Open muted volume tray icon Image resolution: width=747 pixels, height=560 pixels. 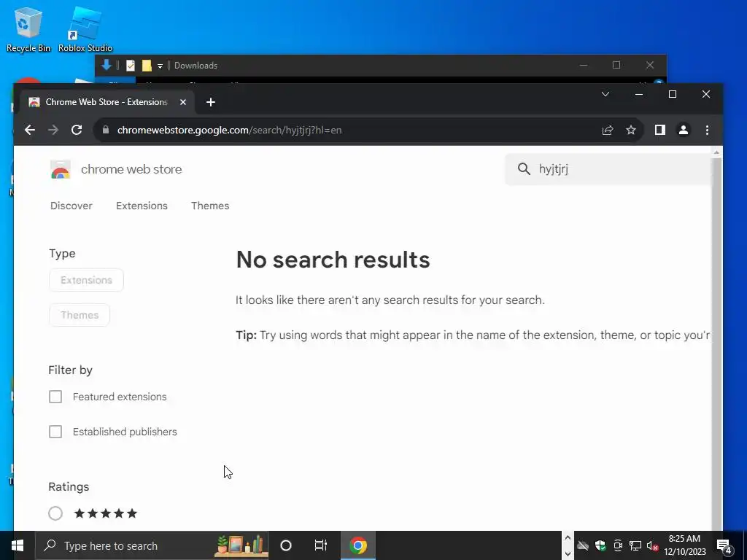[x=653, y=545]
